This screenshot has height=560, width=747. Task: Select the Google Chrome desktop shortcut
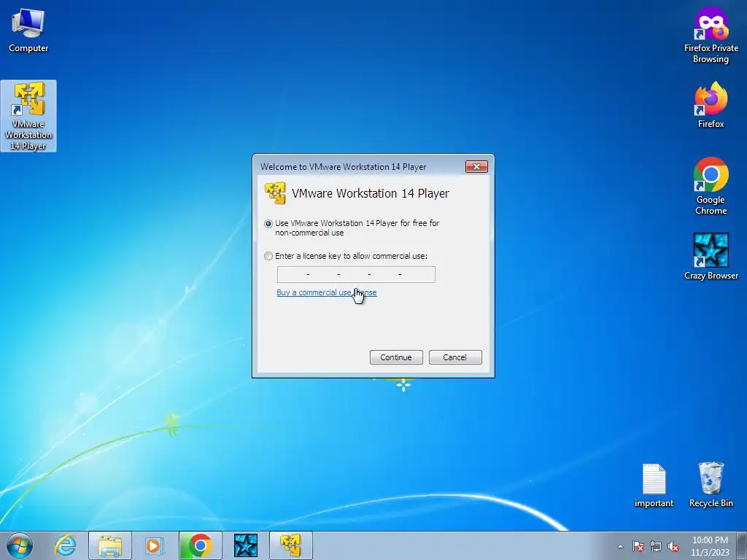[711, 186]
